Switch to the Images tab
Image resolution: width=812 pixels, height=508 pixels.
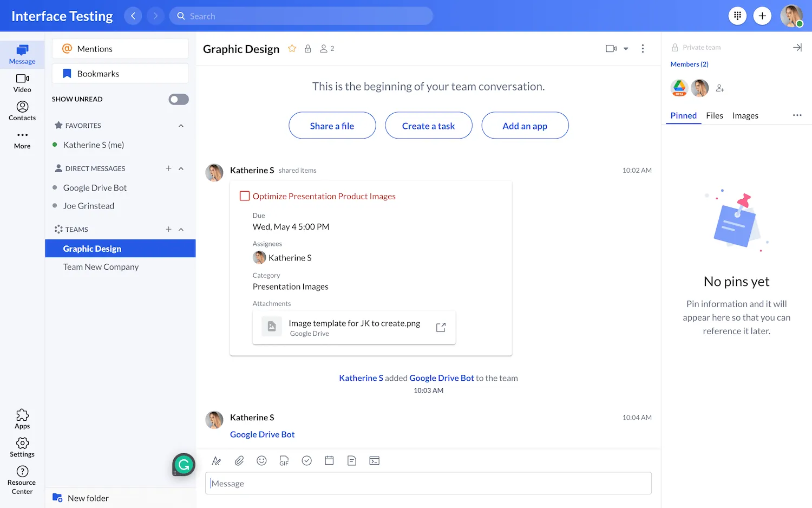pyautogui.click(x=745, y=115)
